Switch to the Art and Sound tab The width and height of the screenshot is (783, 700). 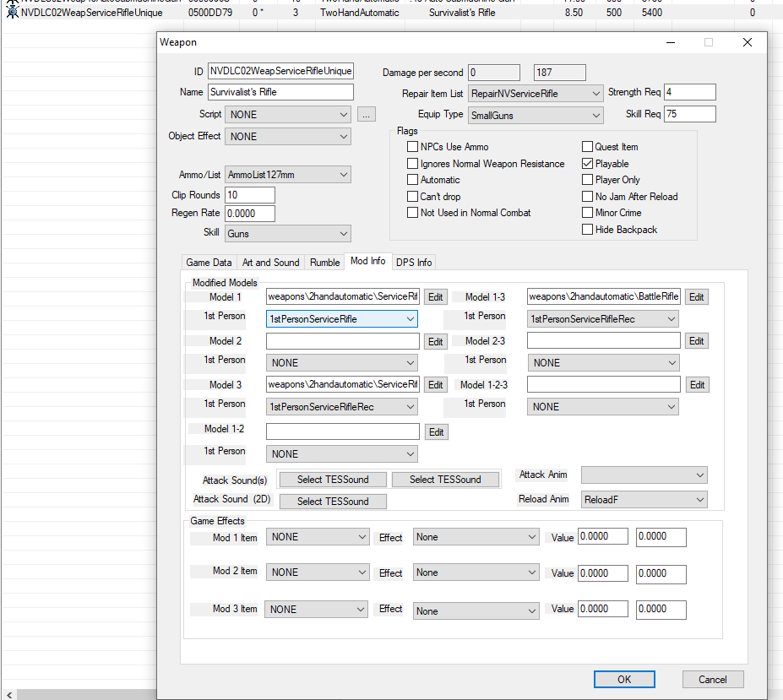(270, 263)
